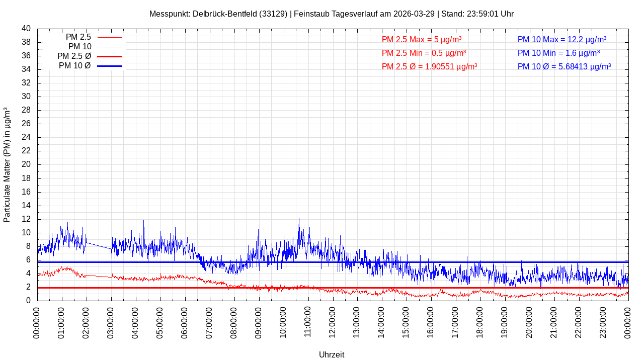Image resolution: width=644 pixels, height=362 pixels.
Task: Click the PM 2.5 legend label
Action: click(x=78, y=37)
